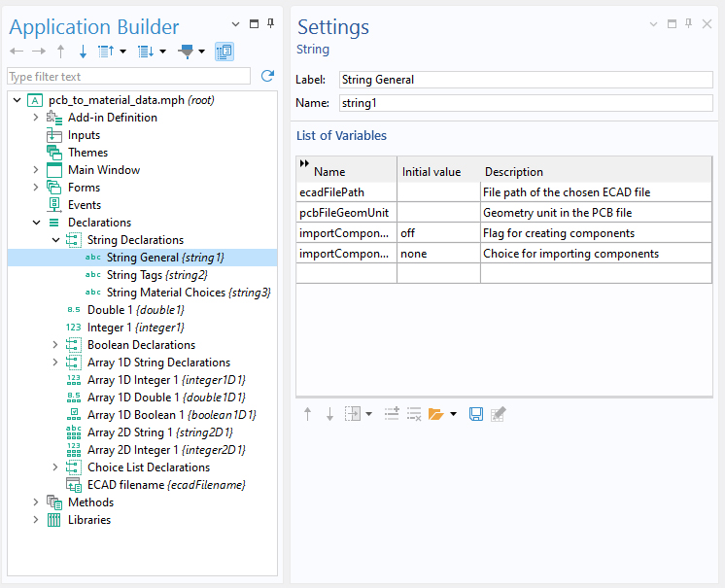Image resolution: width=725 pixels, height=588 pixels.
Task: Expand the Boolean Declarations node
Action: pyautogui.click(x=55, y=345)
